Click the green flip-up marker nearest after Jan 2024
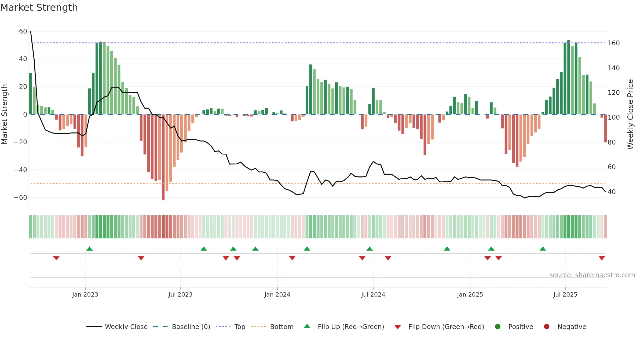 [307, 249]
